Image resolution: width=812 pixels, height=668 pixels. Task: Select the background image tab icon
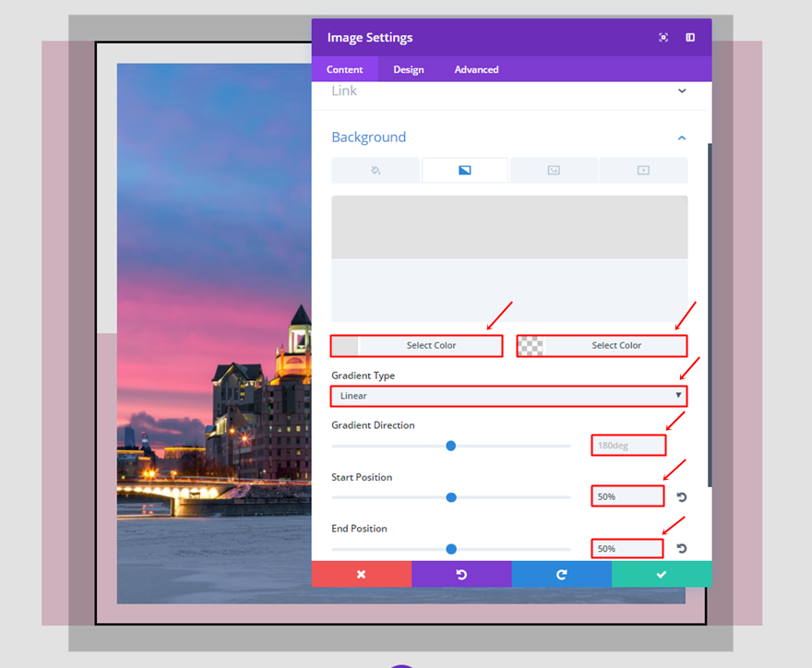tap(554, 171)
